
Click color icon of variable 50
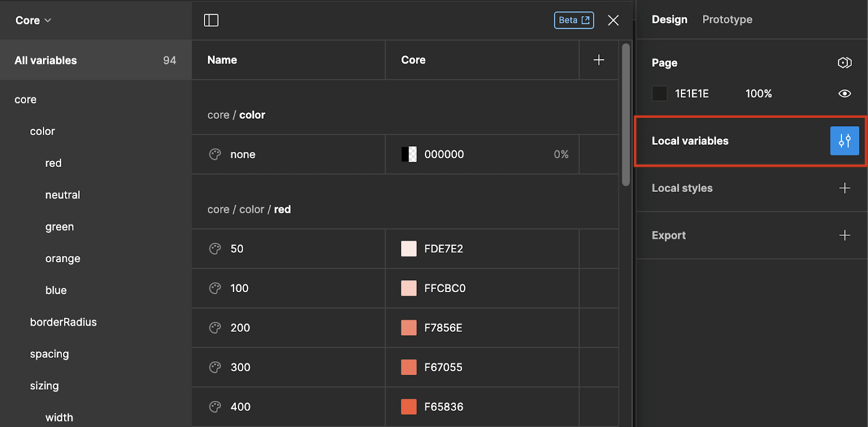215,249
